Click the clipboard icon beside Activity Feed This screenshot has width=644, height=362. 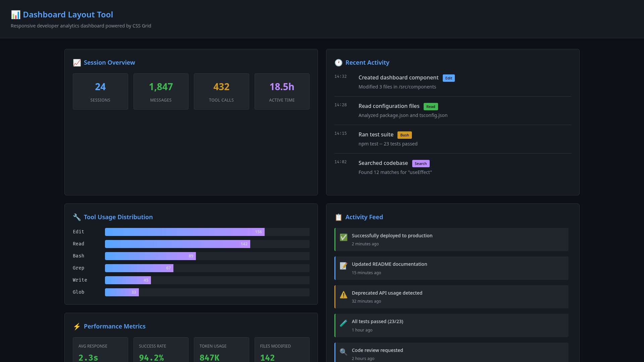(x=338, y=217)
